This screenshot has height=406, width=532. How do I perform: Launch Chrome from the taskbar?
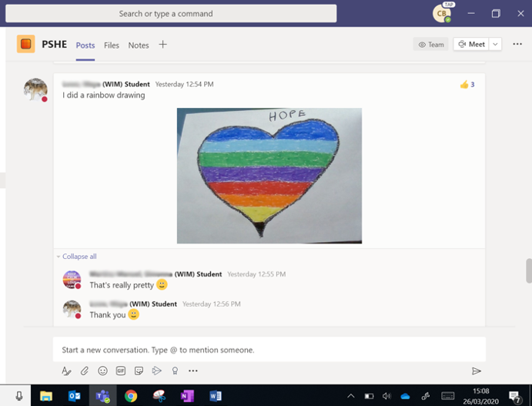coord(131,396)
